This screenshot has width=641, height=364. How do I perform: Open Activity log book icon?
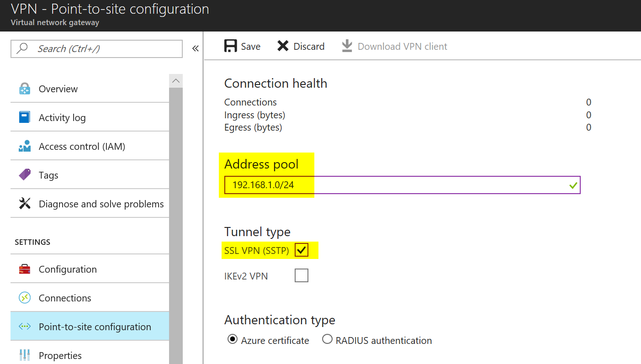25,117
